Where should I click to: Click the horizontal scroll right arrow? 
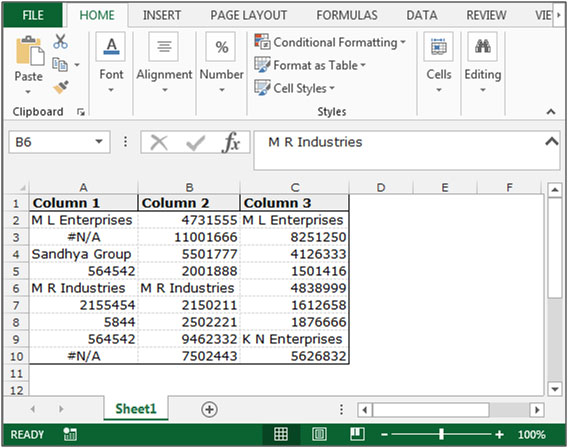click(537, 410)
